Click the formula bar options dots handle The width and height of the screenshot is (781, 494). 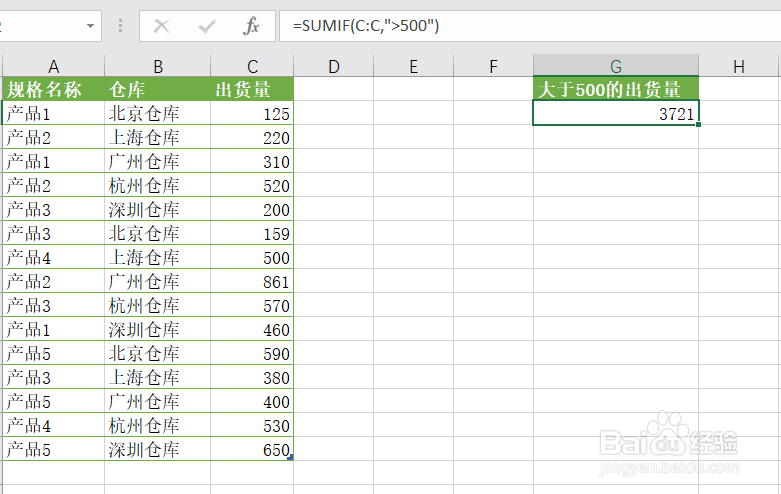pos(120,26)
